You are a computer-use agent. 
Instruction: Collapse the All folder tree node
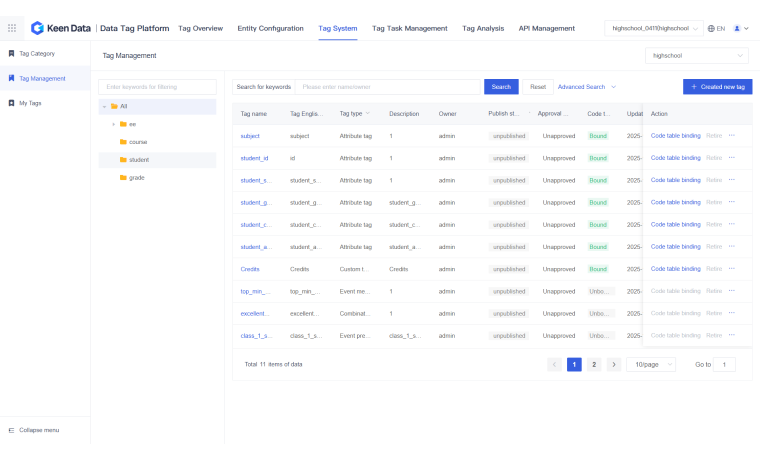pos(104,106)
